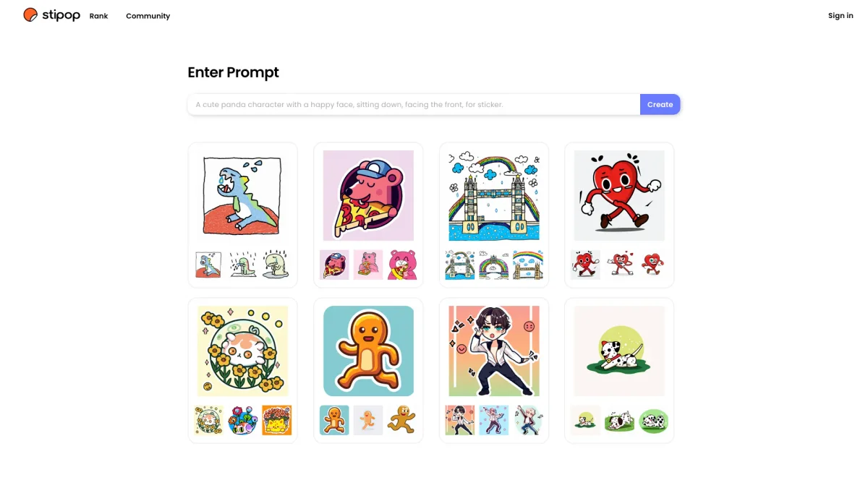Viewport: 868px width, 488px height.
Task: Select the third small heart character variant
Action: [653, 265]
